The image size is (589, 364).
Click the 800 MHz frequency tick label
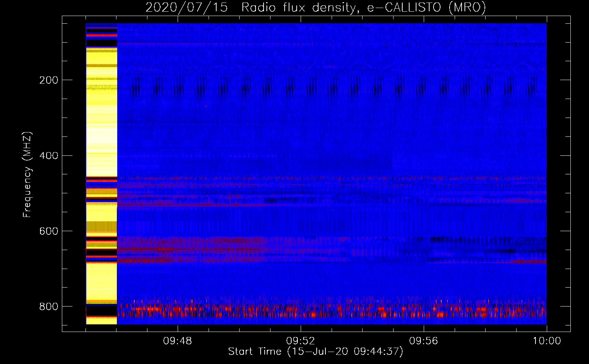tap(49, 306)
